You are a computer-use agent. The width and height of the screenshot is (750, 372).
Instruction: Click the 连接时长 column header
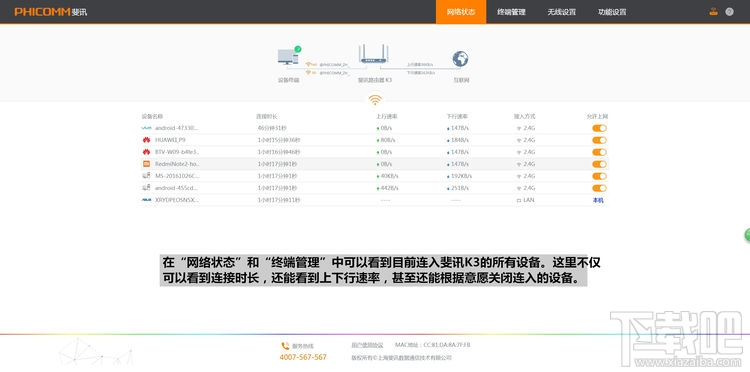(x=266, y=116)
